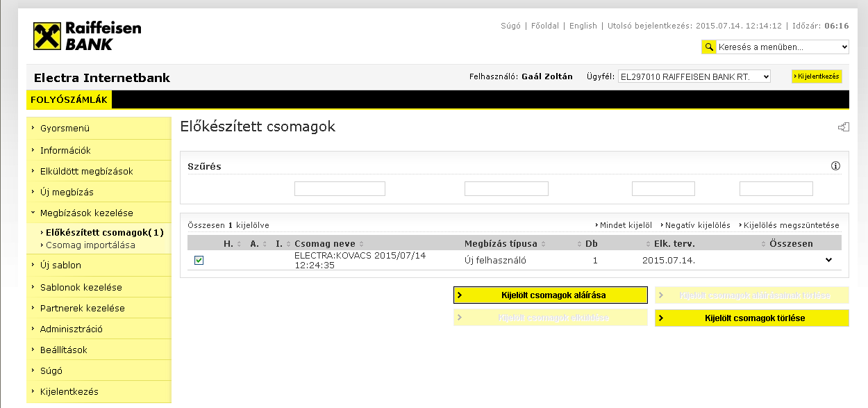This screenshot has height=408, width=868.
Task: Click the Időzár 06:16 timer text
Action: tap(821, 26)
